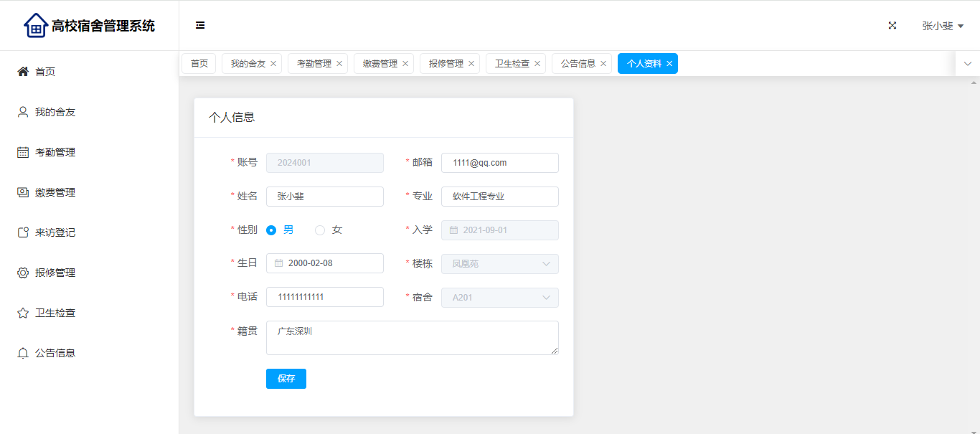This screenshot has height=434, width=980.
Task: Click the person icon for 我的舍友
Action: (23, 112)
